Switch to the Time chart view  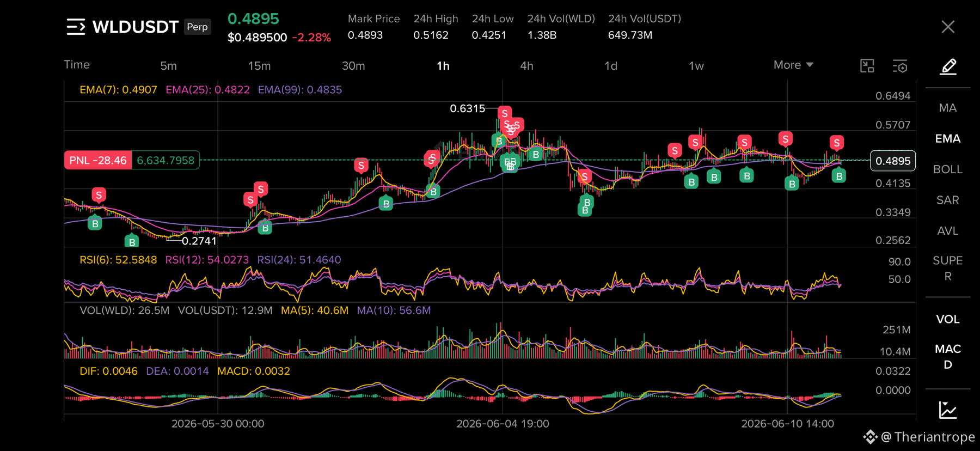click(x=77, y=64)
